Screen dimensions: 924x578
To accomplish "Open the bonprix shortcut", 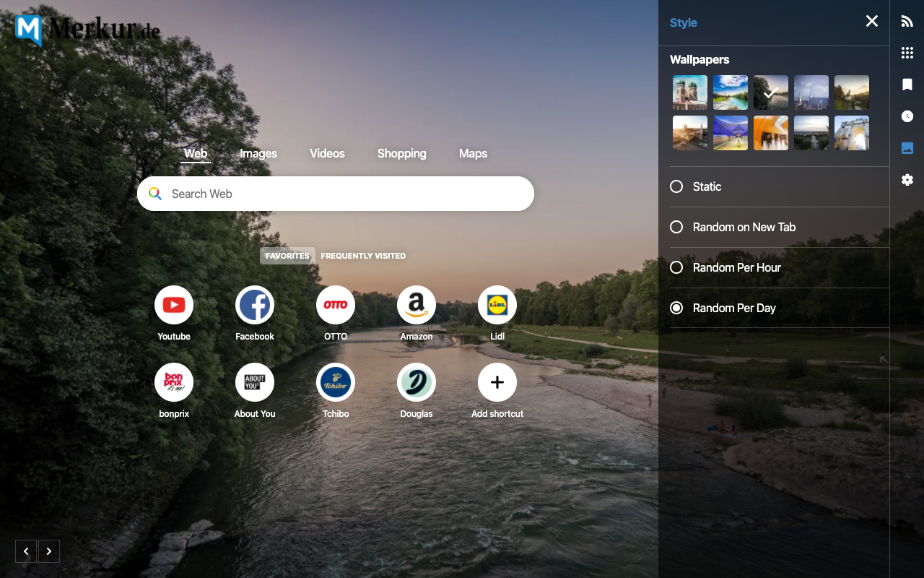I will (x=174, y=382).
